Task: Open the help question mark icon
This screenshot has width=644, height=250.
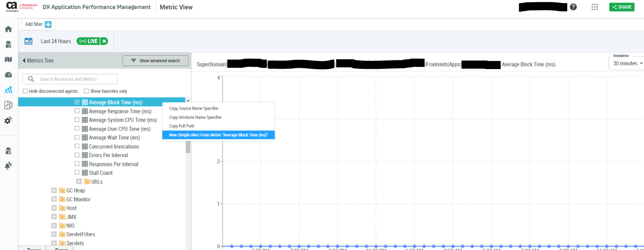Action: (573, 7)
